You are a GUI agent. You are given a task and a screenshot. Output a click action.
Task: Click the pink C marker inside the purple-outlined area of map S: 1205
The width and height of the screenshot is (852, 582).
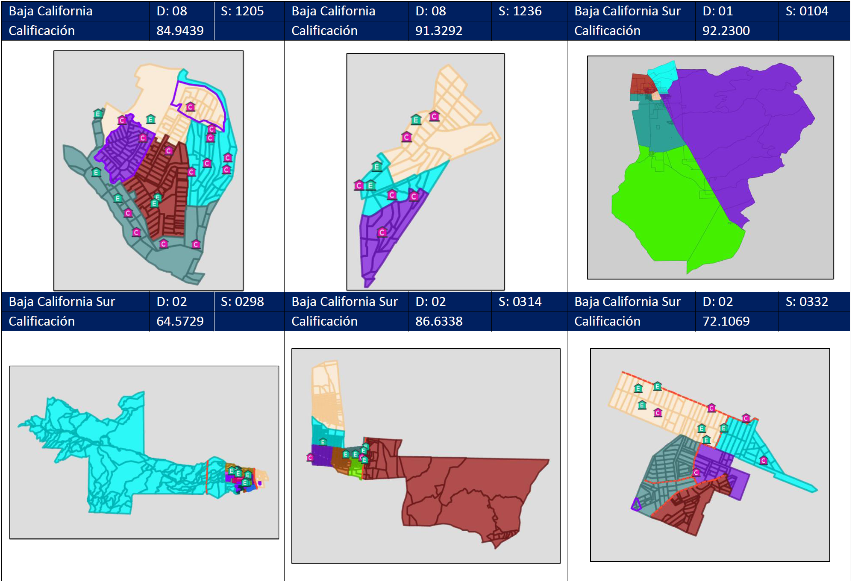190,106
